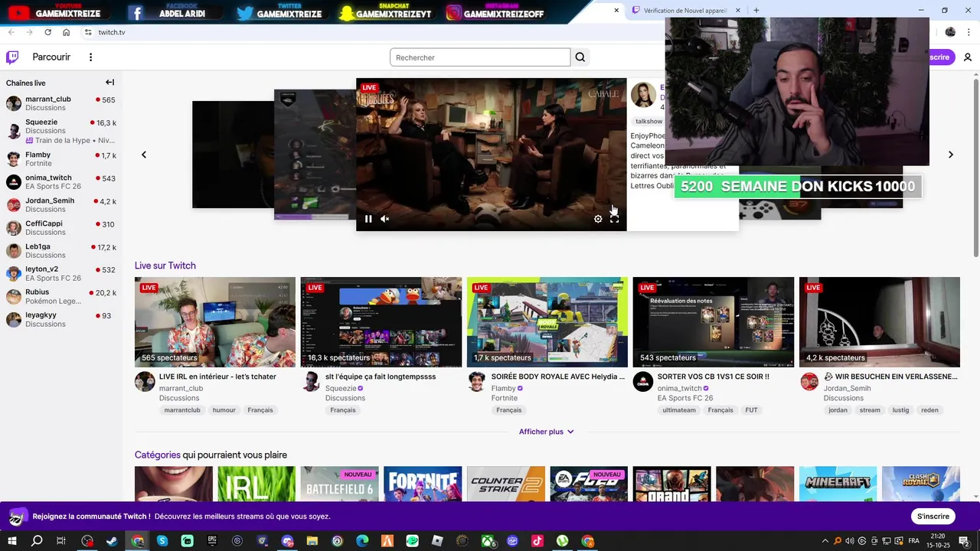Image resolution: width=980 pixels, height=551 pixels.
Task: Open the user account icon
Action: tap(968, 57)
